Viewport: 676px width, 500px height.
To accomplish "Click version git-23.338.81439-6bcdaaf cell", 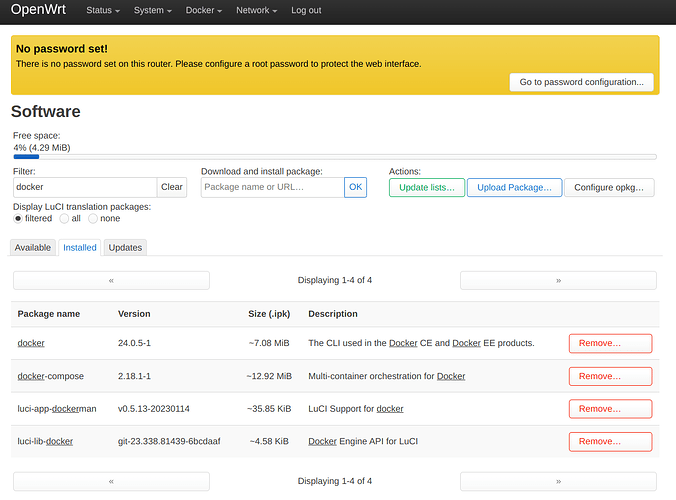I will tap(169, 441).
